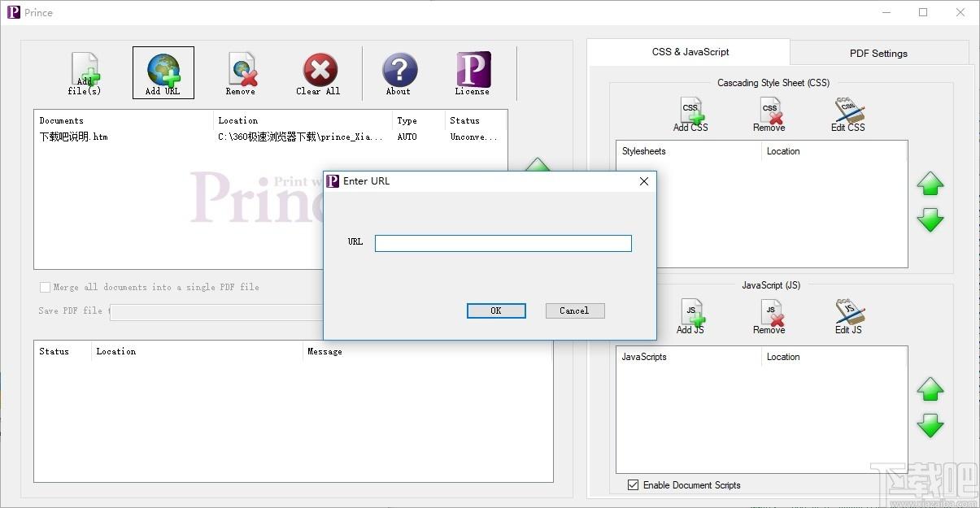Image resolution: width=980 pixels, height=508 pixels.
Task: Click the AUTO type cell of the document
Action: 407,137
